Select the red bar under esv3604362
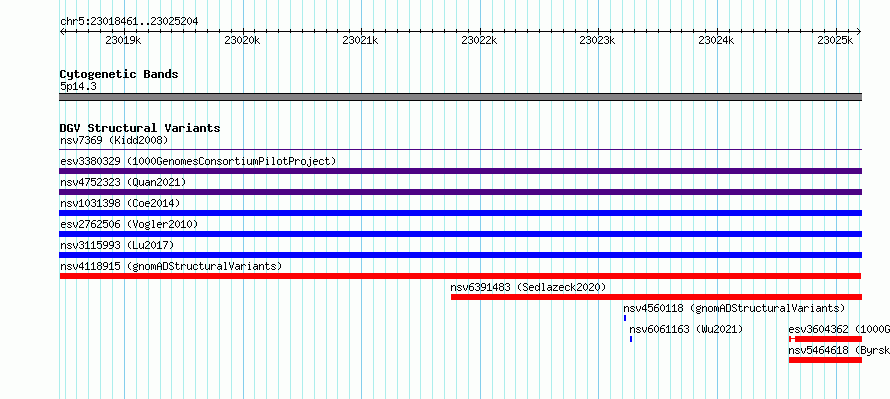890x399 pixels. 826,339
